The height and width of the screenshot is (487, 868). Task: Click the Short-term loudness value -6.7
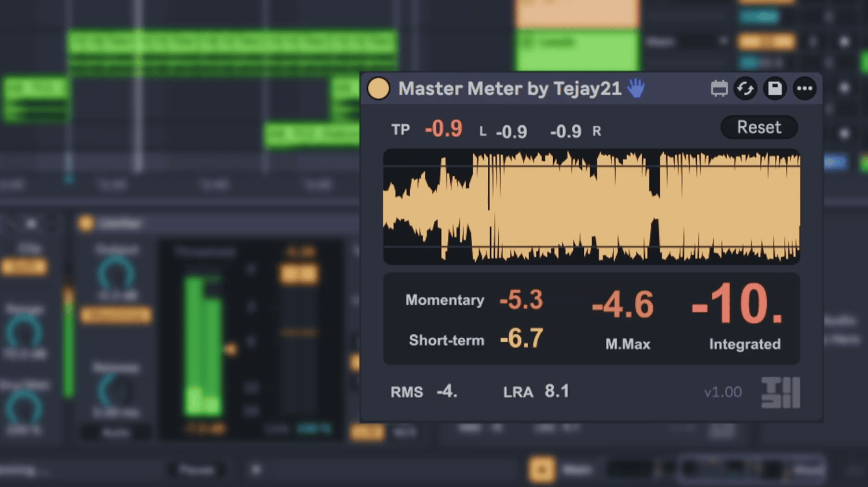click(x=520, y=339)
